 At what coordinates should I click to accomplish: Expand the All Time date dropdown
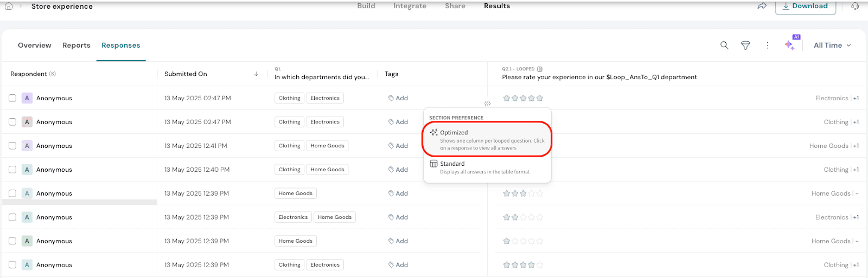832,46
